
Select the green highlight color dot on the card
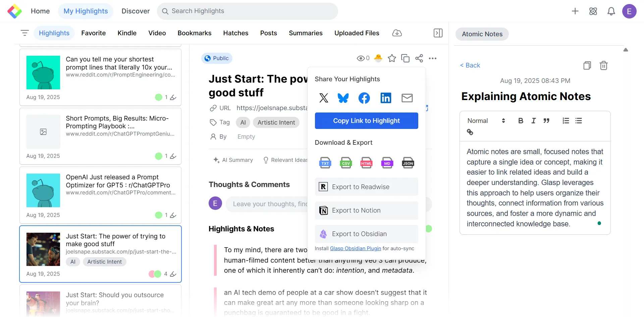[158, 274]
